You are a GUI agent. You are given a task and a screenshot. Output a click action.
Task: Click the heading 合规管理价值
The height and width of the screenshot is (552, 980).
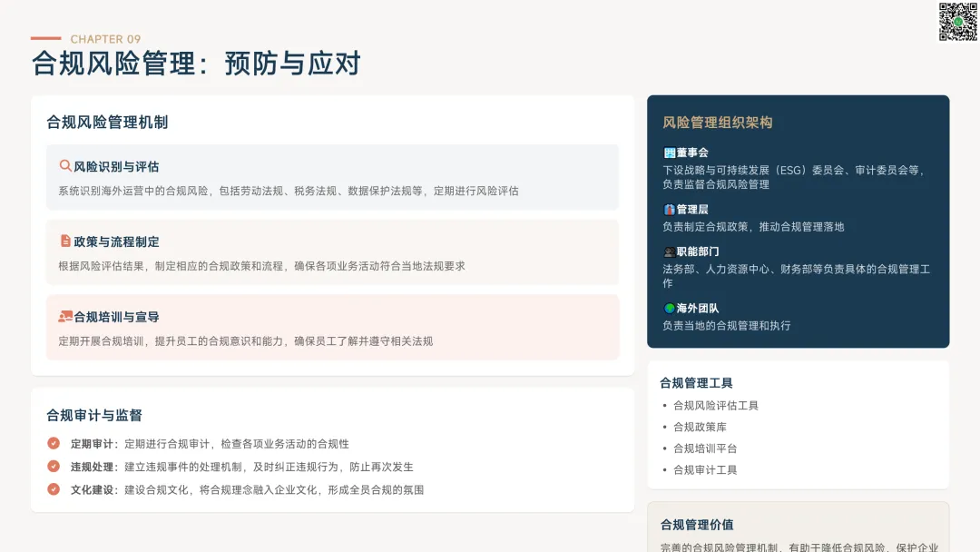point(697,525)
